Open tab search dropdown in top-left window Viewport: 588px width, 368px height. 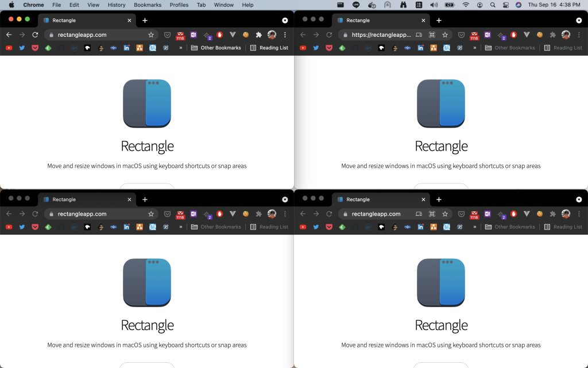(285, 20)
